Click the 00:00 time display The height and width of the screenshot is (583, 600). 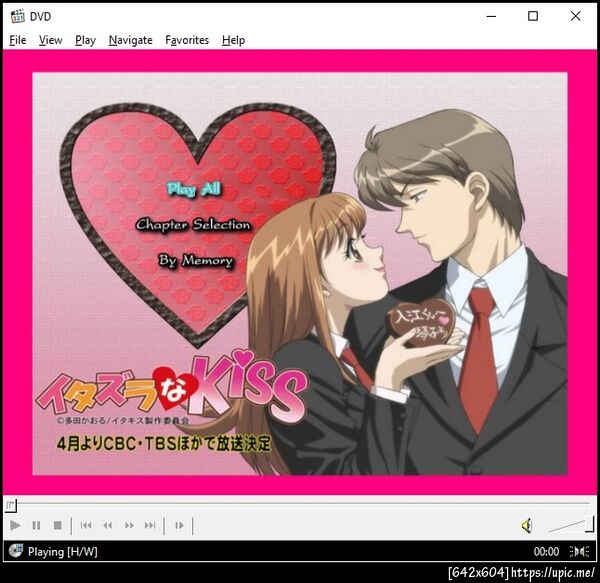546,551
